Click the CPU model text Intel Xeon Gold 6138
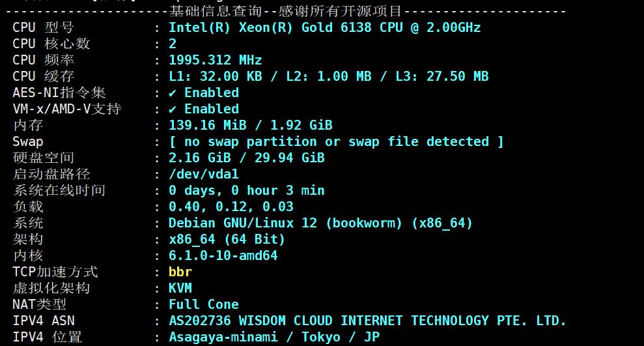Screen dimensions: 644x346 click(324, 27)
